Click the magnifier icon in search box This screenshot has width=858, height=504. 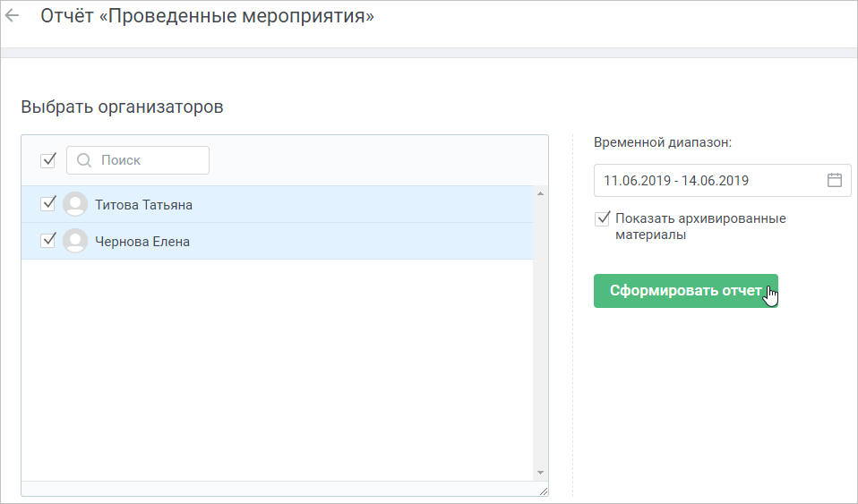[x=83, y=160]
